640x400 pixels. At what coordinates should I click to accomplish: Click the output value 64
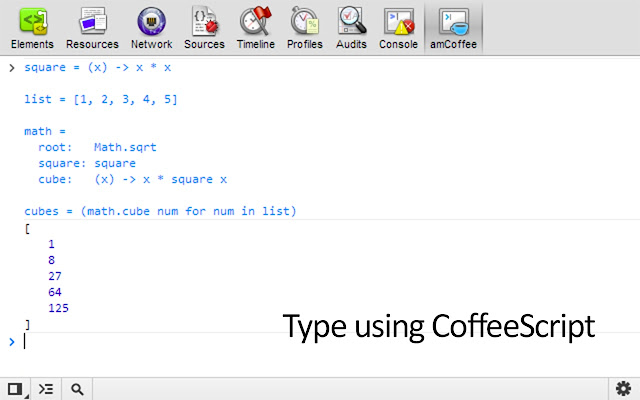[55, 292]
